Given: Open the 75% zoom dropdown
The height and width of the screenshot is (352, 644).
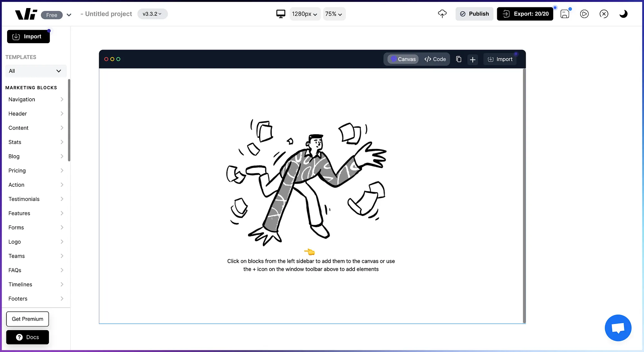Looking at the screenshot, I should pos(334,14).
